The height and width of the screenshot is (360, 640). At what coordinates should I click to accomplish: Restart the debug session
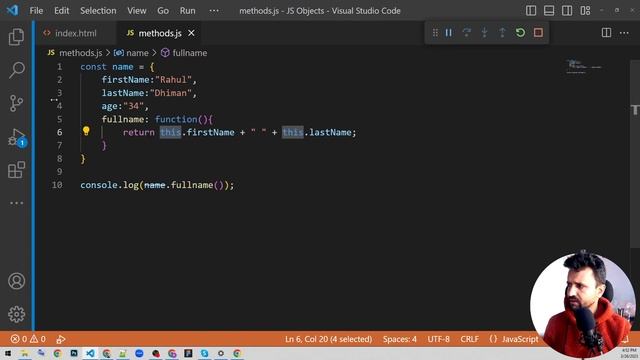[x=520, y=33]
